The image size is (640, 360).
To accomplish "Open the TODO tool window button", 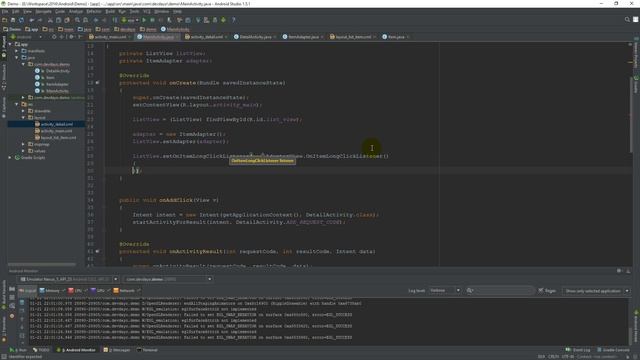I will coord(41,350).
